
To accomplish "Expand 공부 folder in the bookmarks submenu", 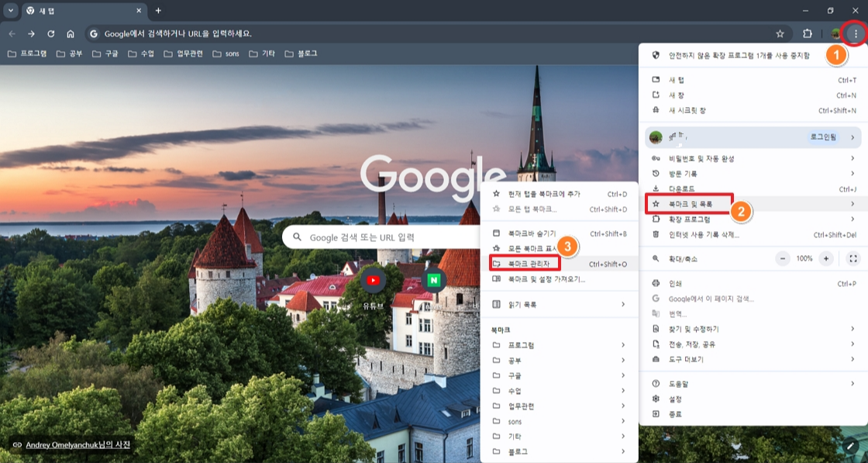I will coord(559,360).
